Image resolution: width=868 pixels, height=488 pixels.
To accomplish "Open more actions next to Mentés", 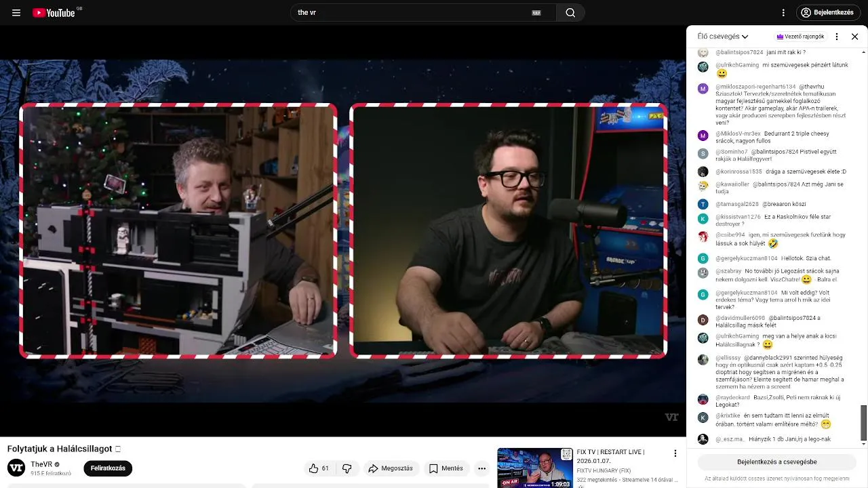I will [481, 468].
